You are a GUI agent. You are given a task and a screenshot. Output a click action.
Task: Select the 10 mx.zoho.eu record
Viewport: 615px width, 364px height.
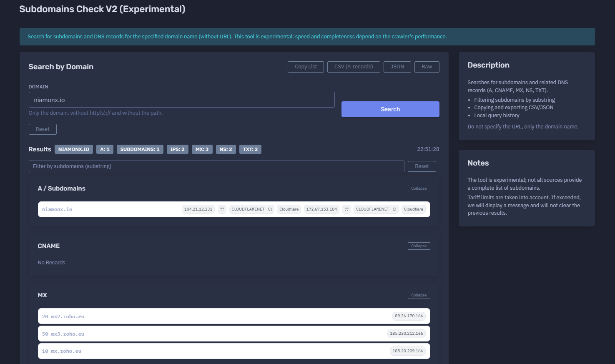click(234, 351)
